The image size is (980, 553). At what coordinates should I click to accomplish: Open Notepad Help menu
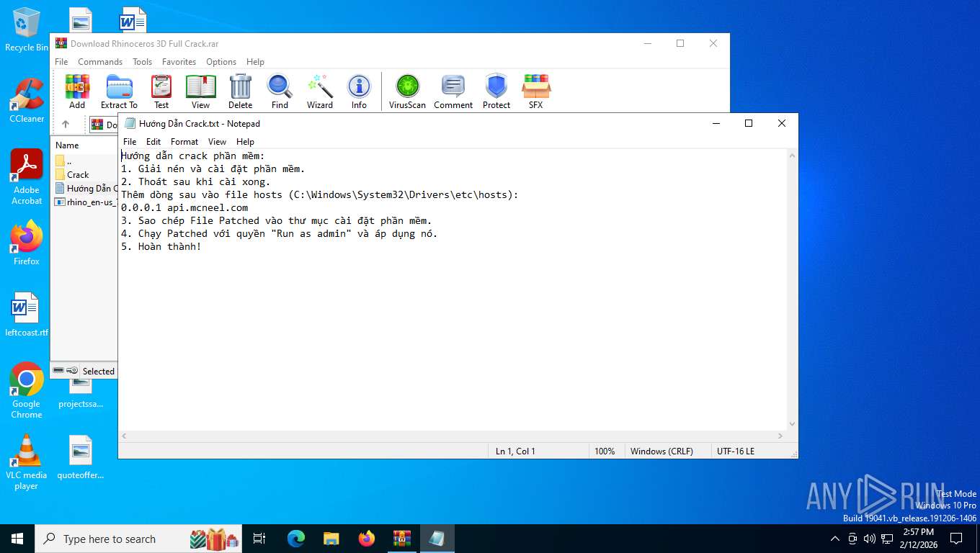pyautogui.click(x=245, y=142)
